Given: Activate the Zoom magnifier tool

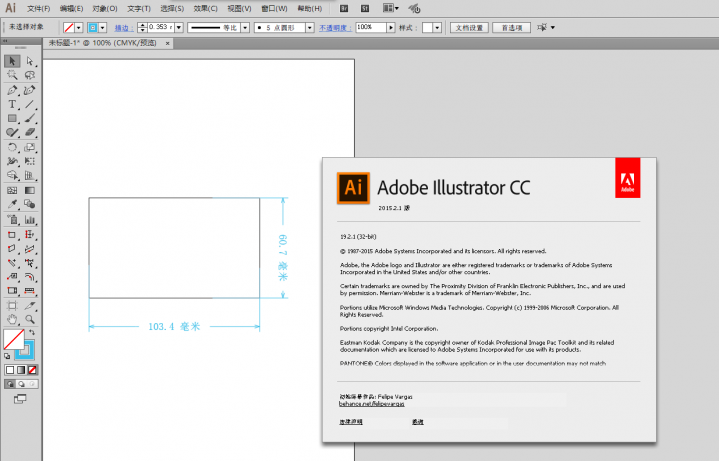Looking at the screenshot, I should coord(30,319).
